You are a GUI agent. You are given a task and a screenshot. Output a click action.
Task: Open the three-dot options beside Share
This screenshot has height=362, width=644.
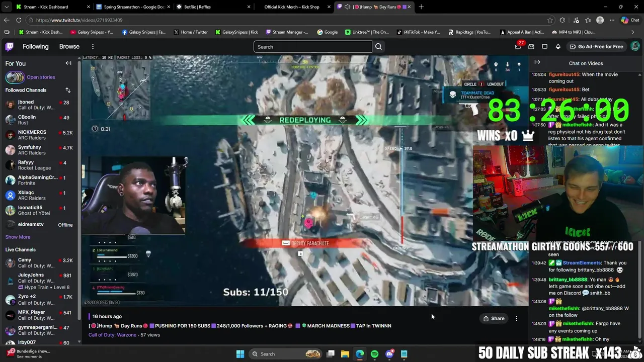point(516,318)
